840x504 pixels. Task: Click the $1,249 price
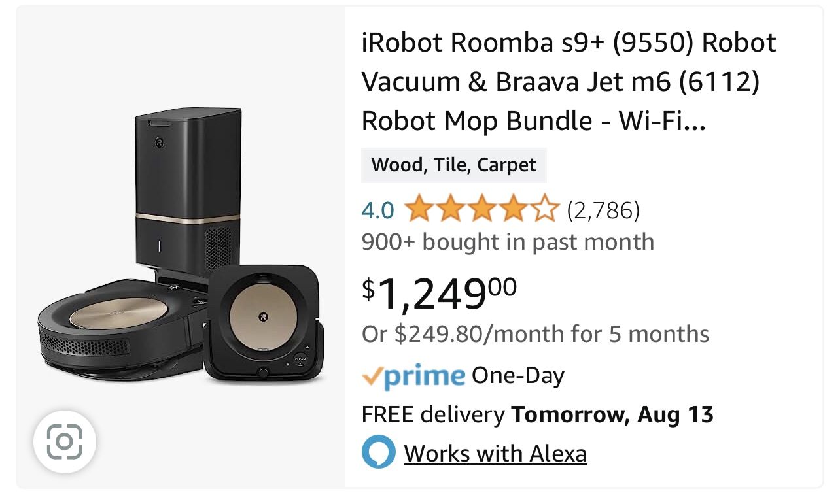[440, 294]
